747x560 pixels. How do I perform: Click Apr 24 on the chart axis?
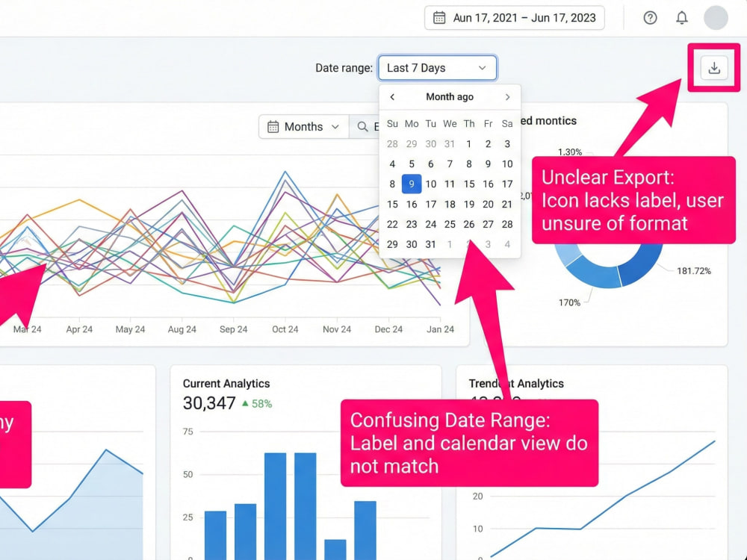79,329
